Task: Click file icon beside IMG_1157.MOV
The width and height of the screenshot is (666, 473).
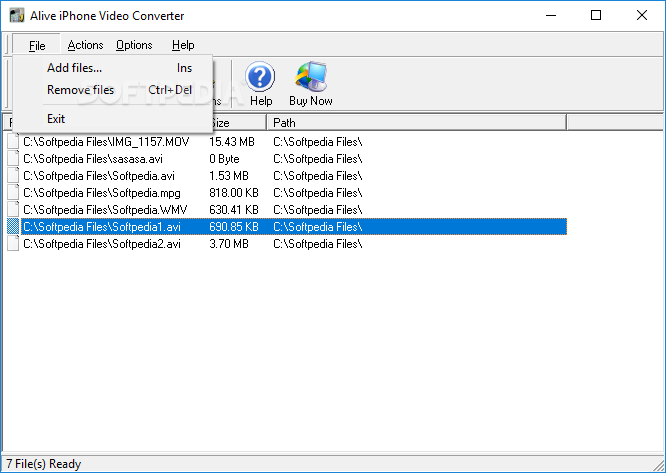Action: click(13, 141)
